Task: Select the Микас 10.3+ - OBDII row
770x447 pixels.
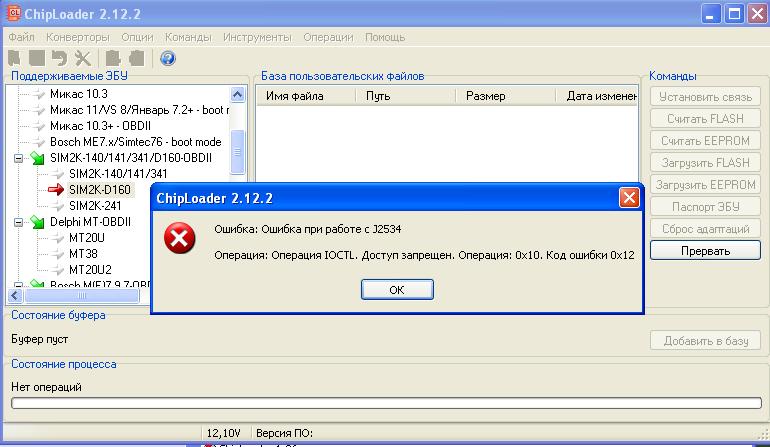Action: coord(100,126)
